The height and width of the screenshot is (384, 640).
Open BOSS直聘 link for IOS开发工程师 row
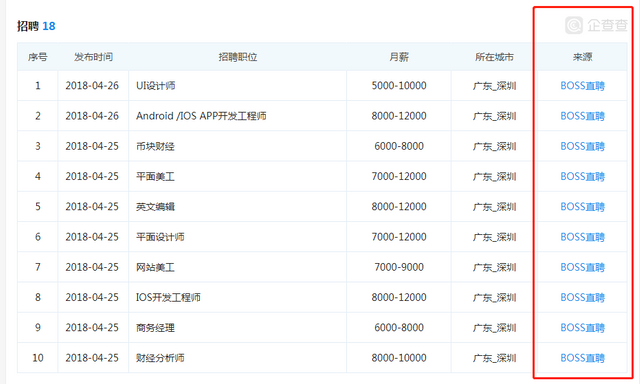(582, 297)
